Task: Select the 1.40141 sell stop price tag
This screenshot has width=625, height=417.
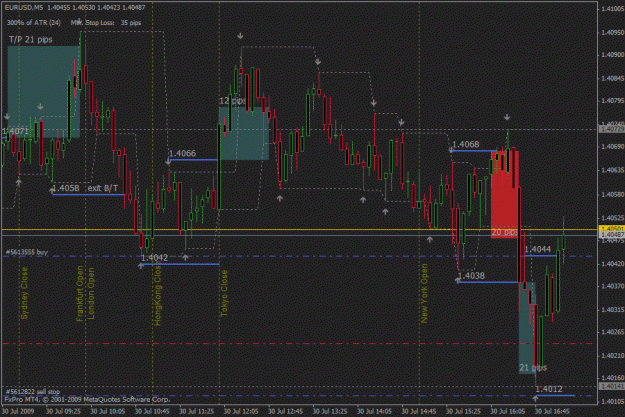Action: (611, 386)
